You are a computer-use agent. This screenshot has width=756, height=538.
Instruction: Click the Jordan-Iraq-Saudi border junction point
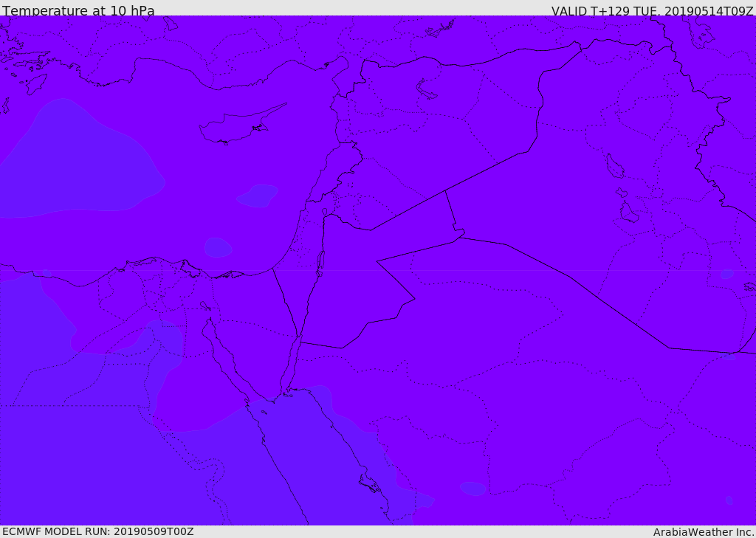(x=459, y=238)
